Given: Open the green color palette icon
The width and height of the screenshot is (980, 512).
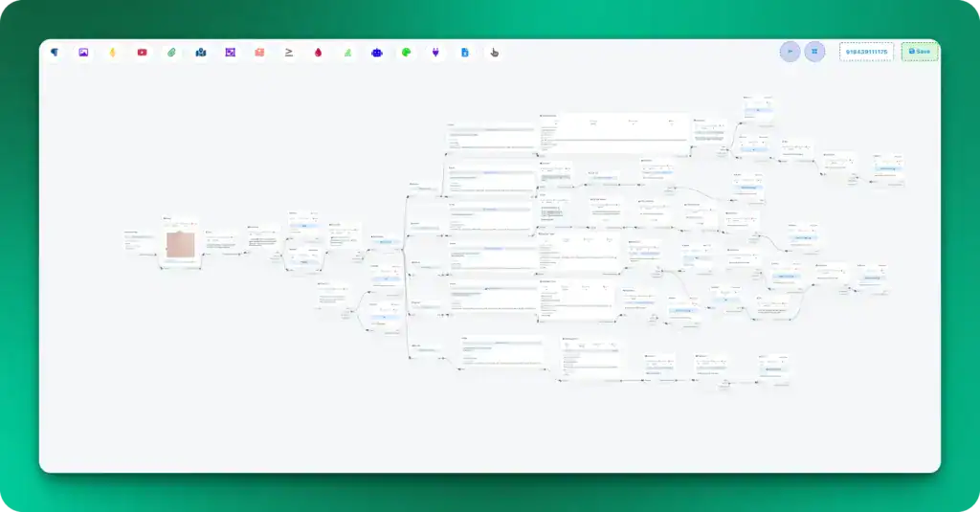Looking at the screenshot, I should (406, 53).
